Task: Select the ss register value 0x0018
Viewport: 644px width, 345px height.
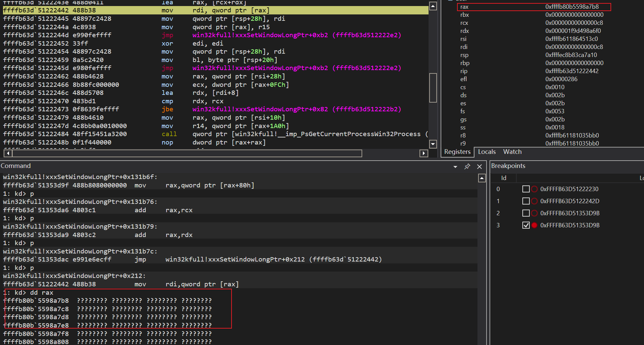Action: tap(555, 127)
